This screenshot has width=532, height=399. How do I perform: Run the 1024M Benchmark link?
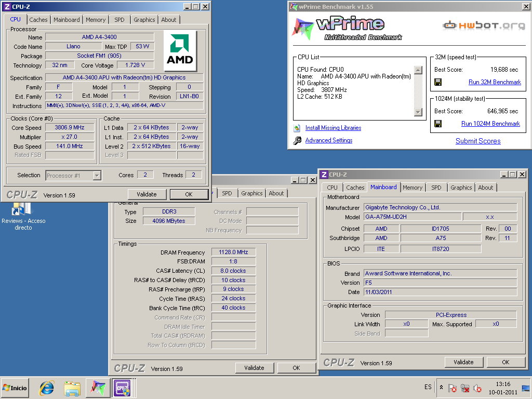click(x=490, y=124)
